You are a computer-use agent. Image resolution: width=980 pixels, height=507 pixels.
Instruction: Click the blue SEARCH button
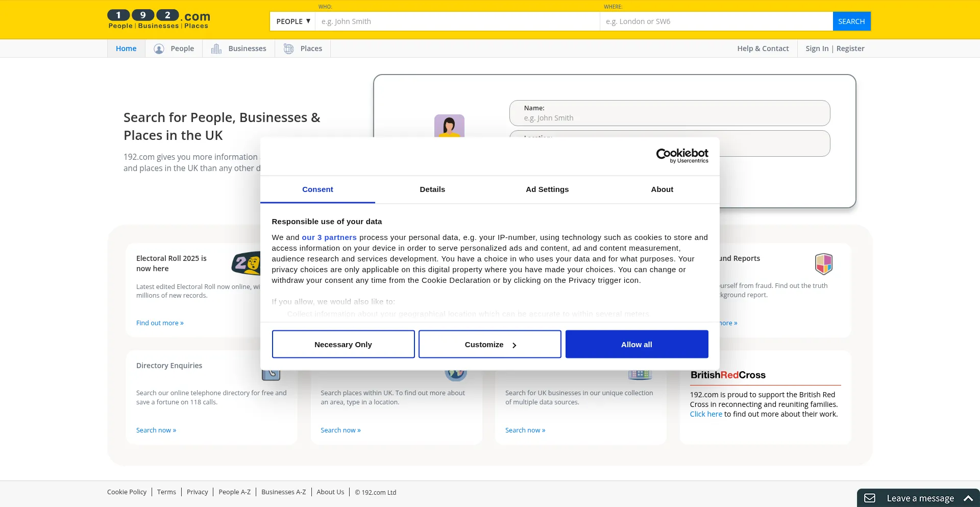851,21
